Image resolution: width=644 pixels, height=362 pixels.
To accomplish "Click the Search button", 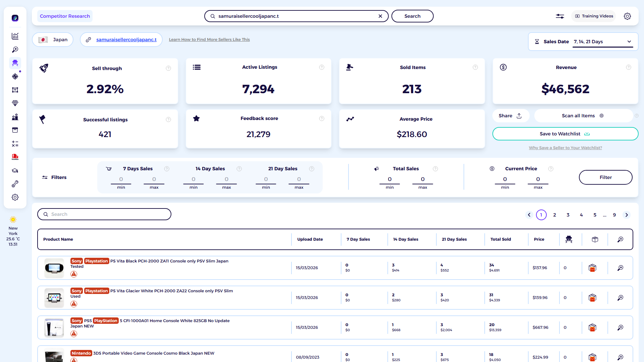I will [412, 16].
